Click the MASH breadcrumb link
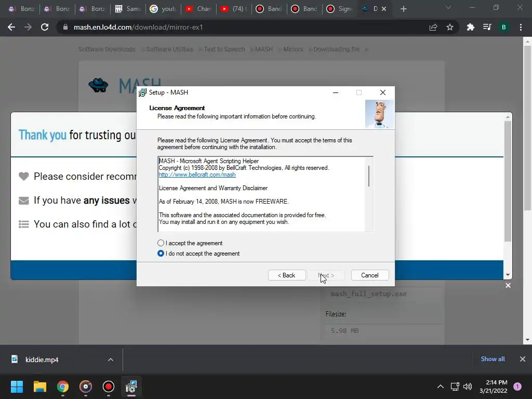532x399 pixels. (264, 49)
